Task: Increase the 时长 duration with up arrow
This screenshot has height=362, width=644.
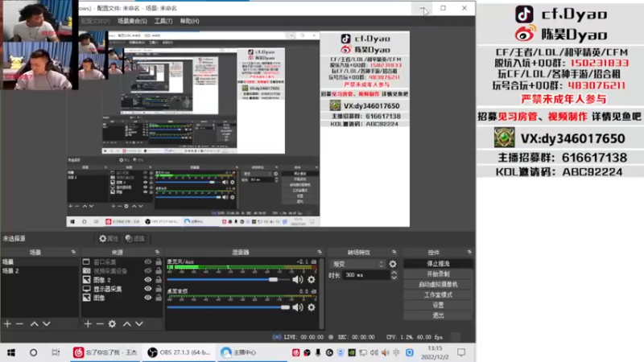Action: click(394, 273)
